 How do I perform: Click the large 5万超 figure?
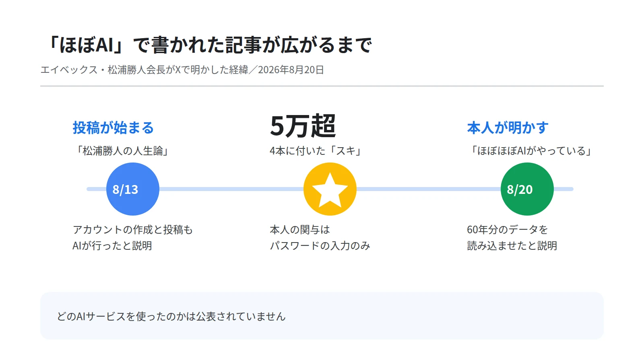click(303, 126)
